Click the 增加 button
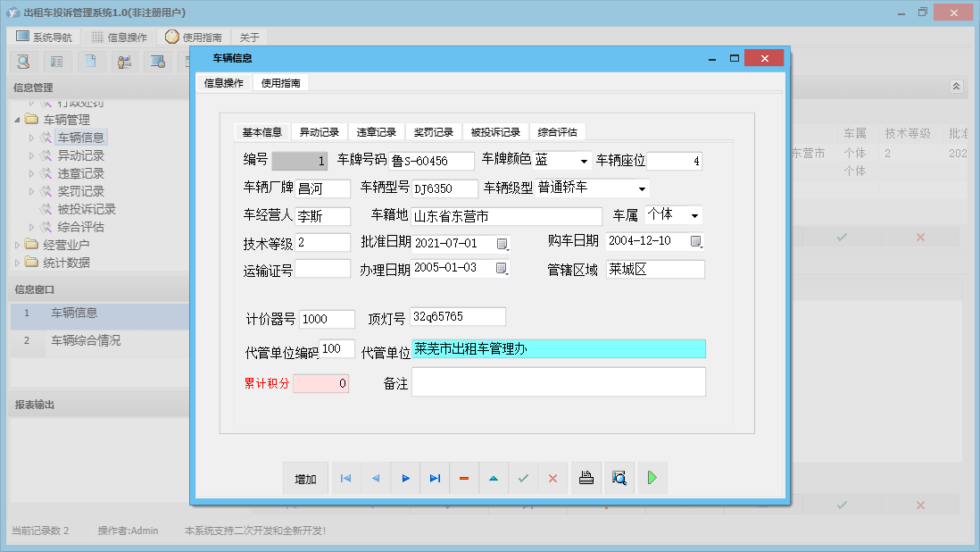The image size is (980, 552). pos(306,478)
